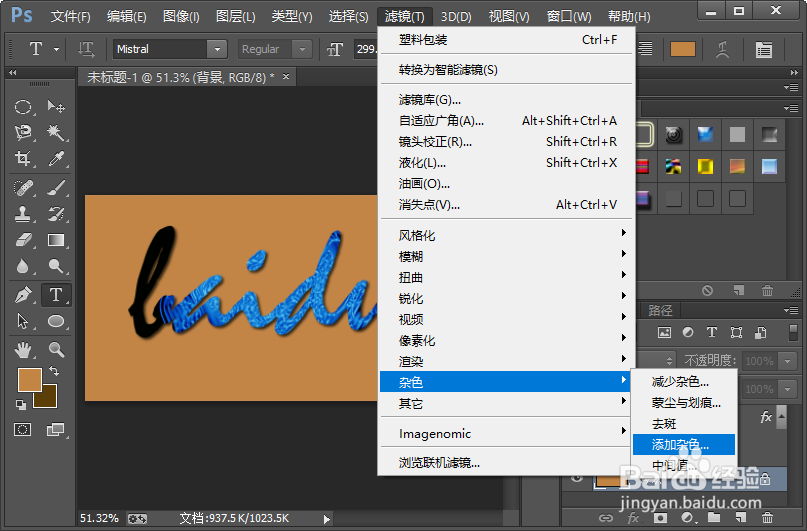Screen dimensions: 807x531
Task: Select the Crop tool
Action: tap(23, 158)
